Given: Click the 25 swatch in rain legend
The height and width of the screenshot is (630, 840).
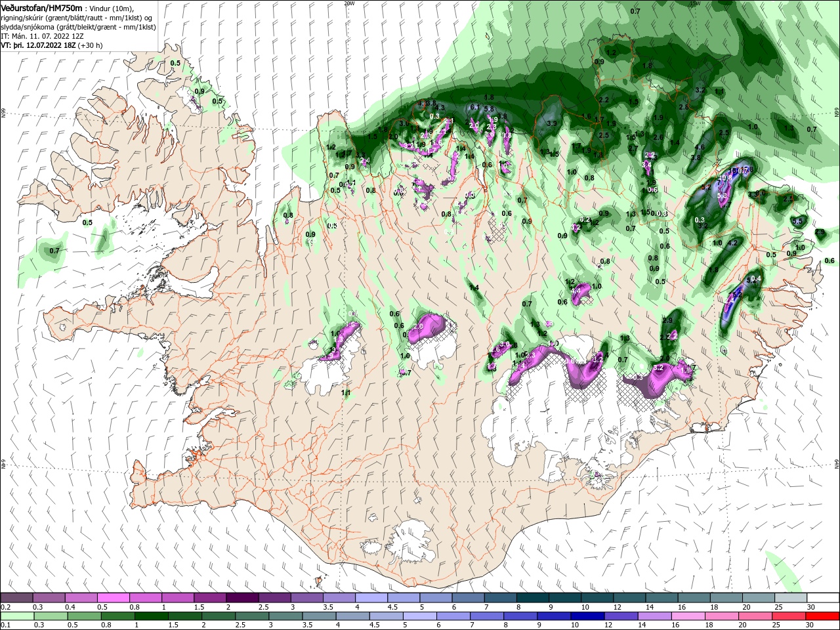Looking at the screenshot, I should (789, 616).
